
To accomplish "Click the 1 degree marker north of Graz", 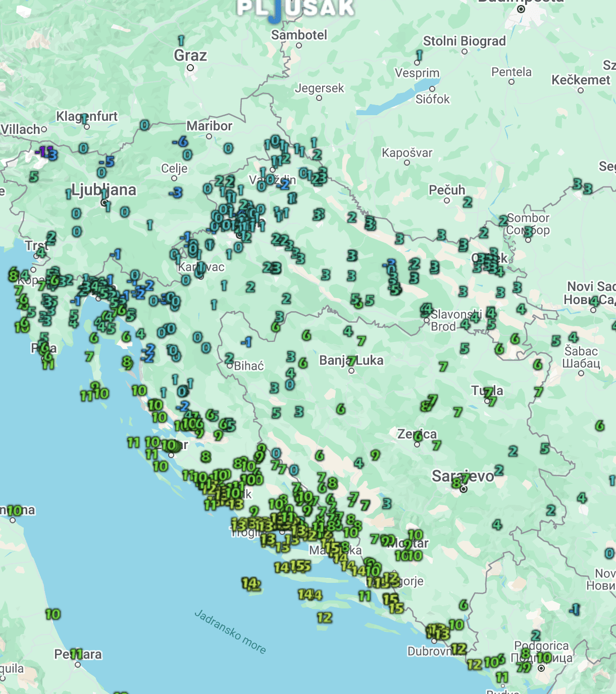I will (181, 40).
